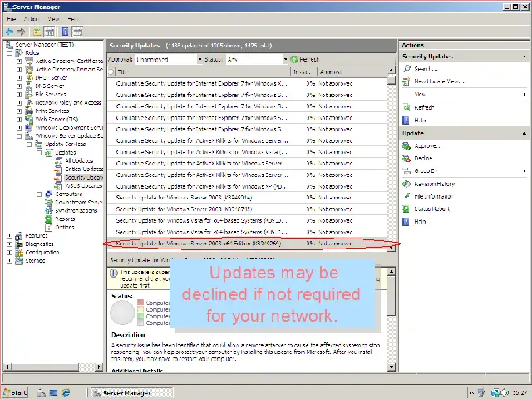The height and width of the screenshot is (399, 532).
Task: Click the Search icon in Actions pane
Action: click(x=406, y=68)
